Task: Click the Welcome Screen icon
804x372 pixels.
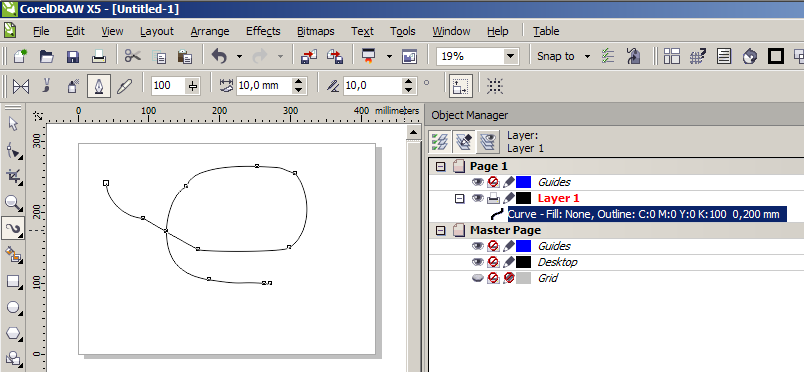Action: pos(410,56)
